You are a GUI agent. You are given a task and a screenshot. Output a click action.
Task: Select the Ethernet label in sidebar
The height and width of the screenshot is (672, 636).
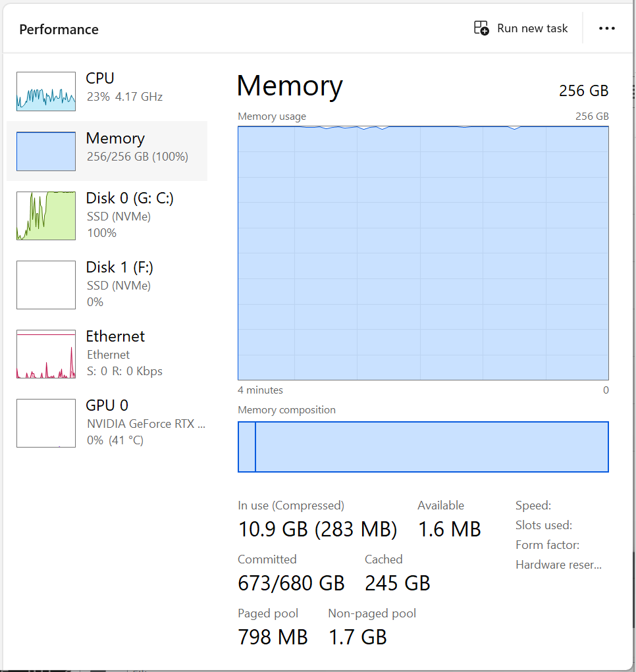(115, 336)
